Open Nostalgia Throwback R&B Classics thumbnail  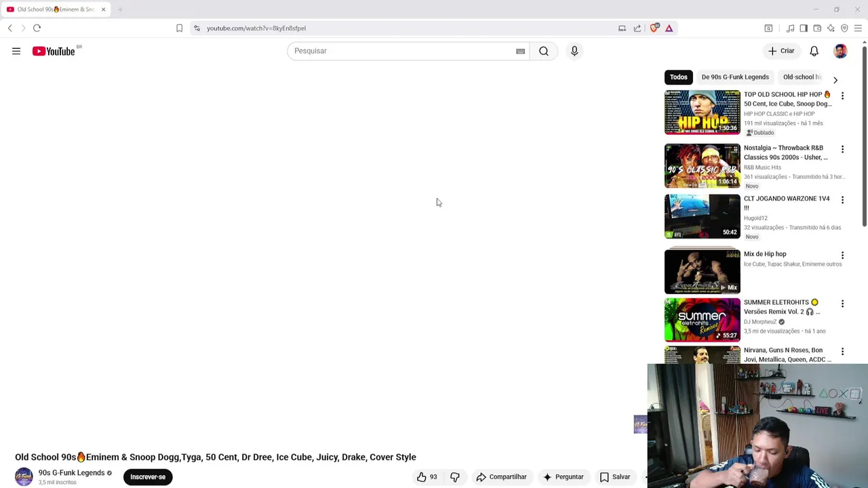(x=703, y=165)
